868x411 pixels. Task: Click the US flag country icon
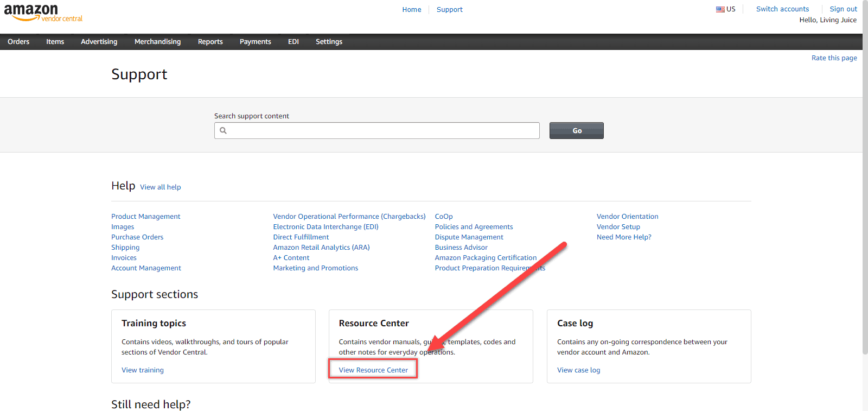[x=720, y=9]
